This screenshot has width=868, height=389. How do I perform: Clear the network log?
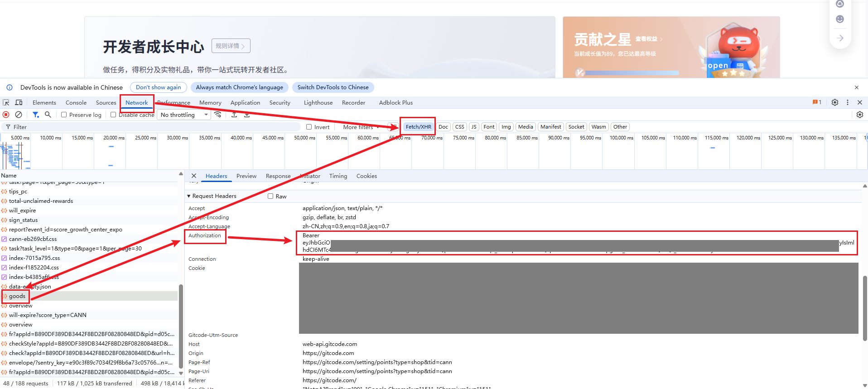click(19, 115)
